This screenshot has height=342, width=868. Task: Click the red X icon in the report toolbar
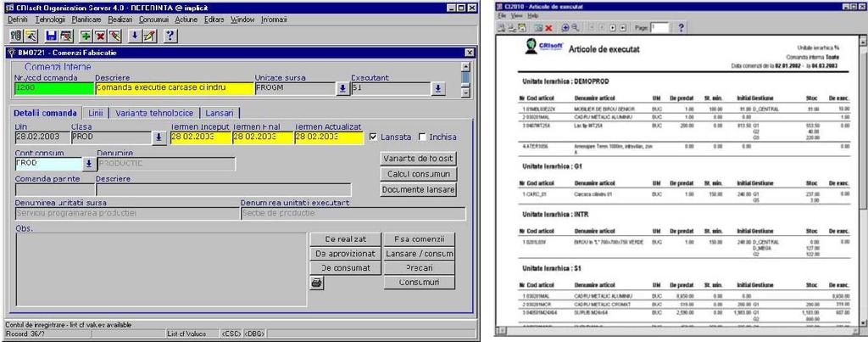[548, 27]
